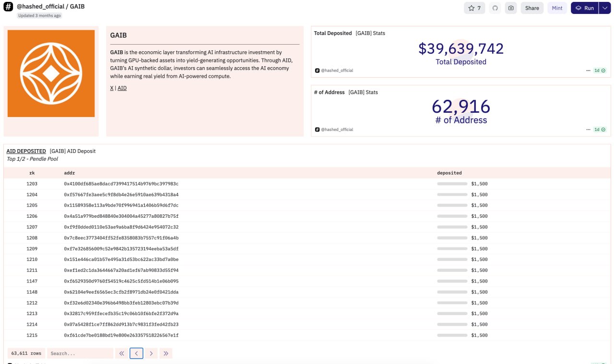Viewport: 614px width, 364px height.
Task: Jump to first page of table
Action: tap(122, 353)
